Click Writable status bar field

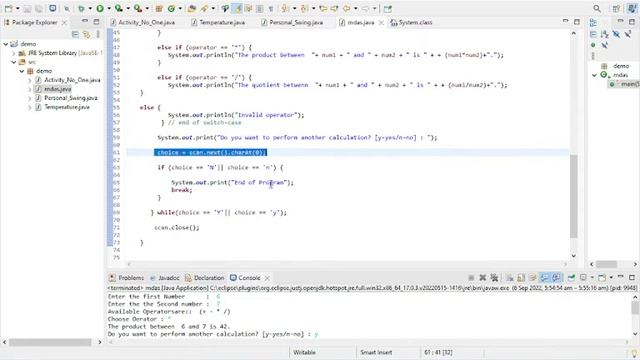(x=304, y=352)
